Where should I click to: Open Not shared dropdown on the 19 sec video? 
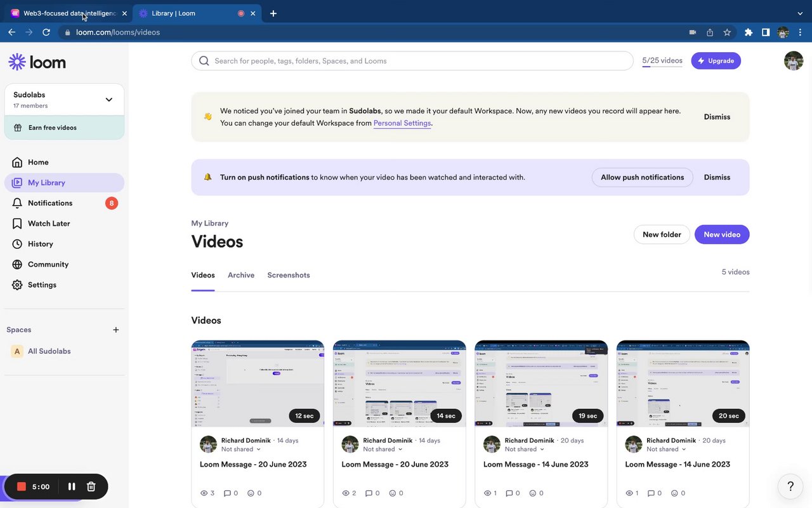pyautogui.click(x=525, y=449)
